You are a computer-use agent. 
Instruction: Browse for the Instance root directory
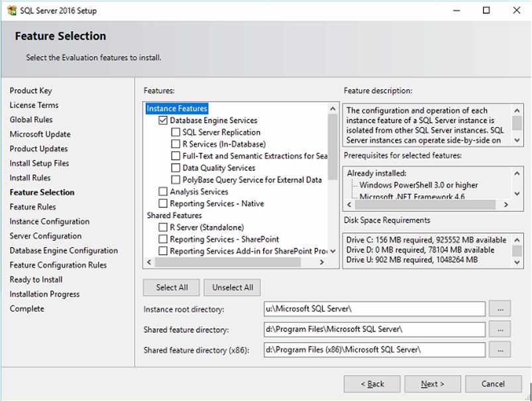500,309
